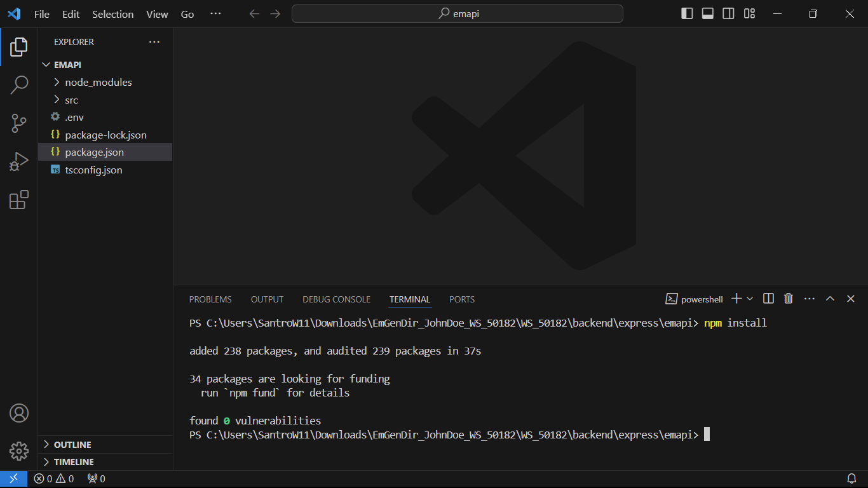Image resolution: width=868 pixels, height=488 pixels.
Task: Focus the terminal prompt cursor line
Action: pos(449,435)
